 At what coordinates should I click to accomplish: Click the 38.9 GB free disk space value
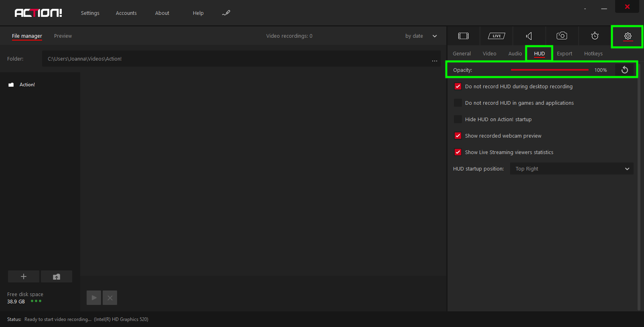16,302
